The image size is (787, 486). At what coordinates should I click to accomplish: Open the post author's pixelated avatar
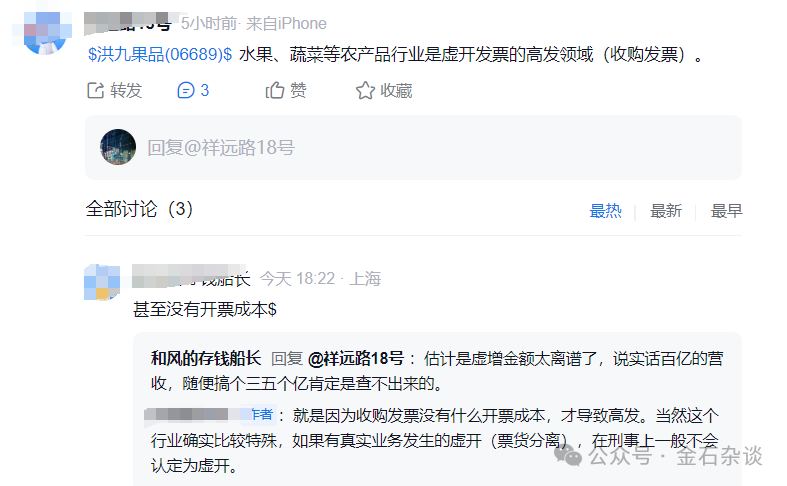44,33
